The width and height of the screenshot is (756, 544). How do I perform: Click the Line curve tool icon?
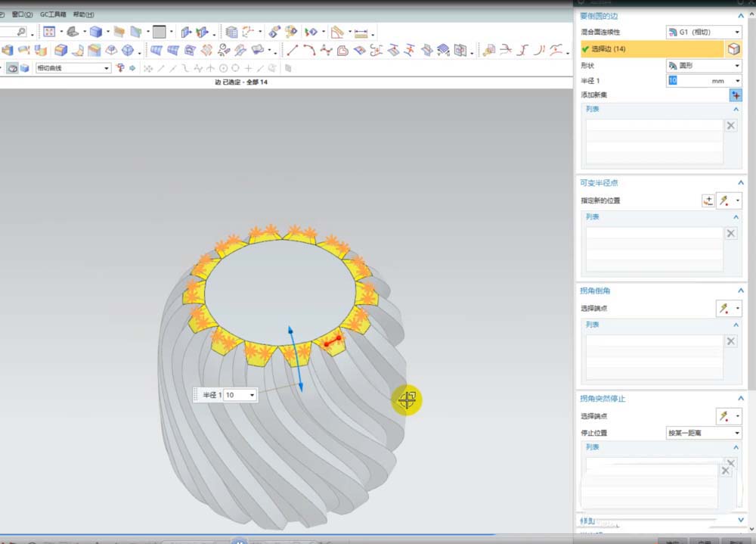pos(292,51)
